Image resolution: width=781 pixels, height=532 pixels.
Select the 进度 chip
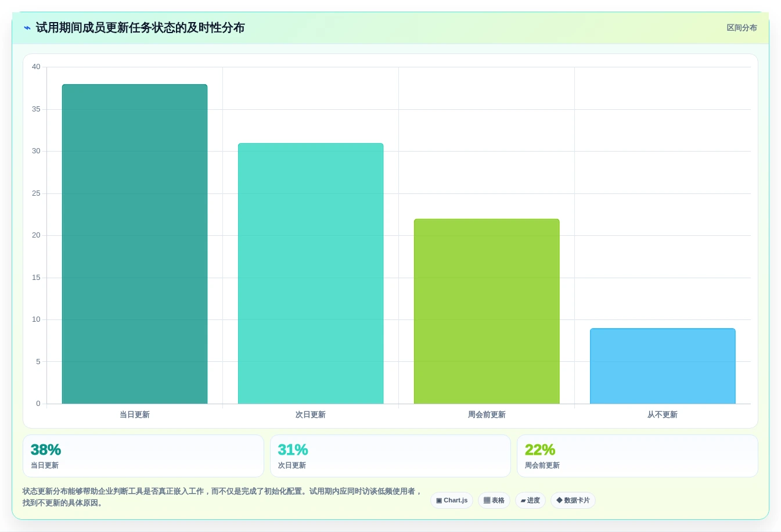pos(530,501)
